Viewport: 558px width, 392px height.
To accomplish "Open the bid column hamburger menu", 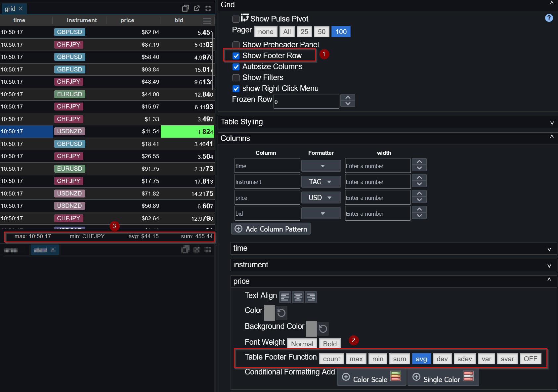I will click(207, 21).
